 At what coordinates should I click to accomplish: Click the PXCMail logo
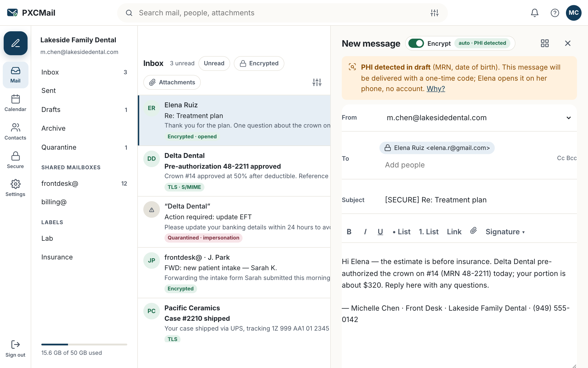coord(31,13)
